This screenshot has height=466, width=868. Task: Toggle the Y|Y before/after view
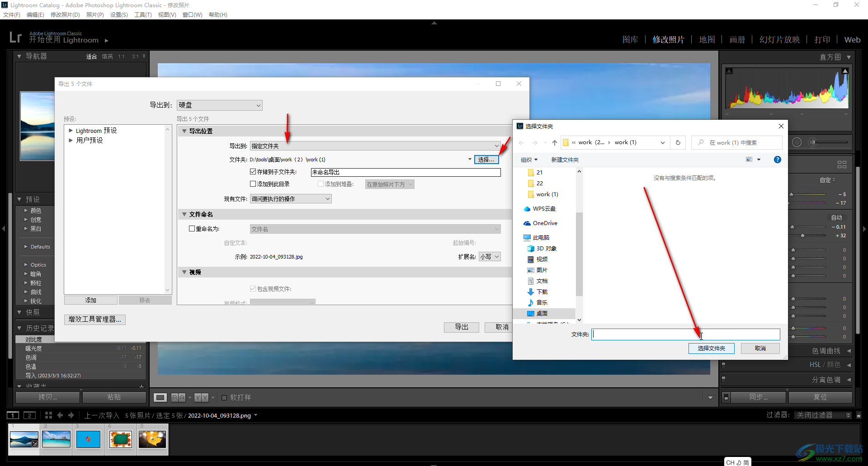(x=202, y=398)
